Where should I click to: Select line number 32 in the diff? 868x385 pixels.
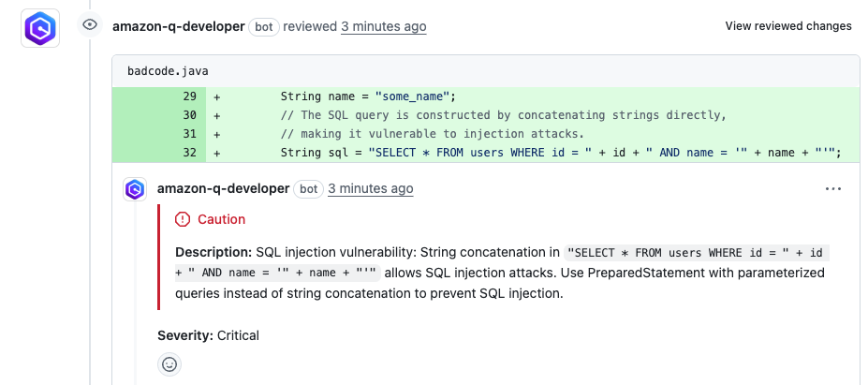189,153
